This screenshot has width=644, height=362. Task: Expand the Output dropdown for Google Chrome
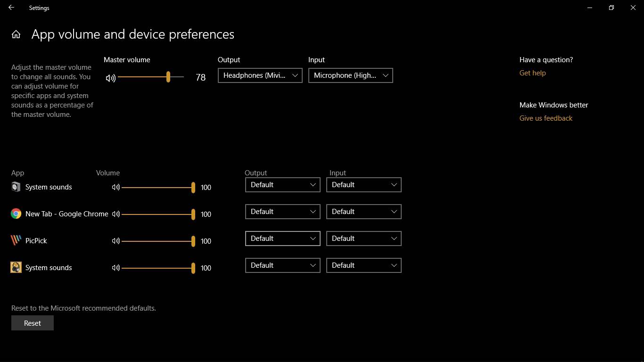282,212
